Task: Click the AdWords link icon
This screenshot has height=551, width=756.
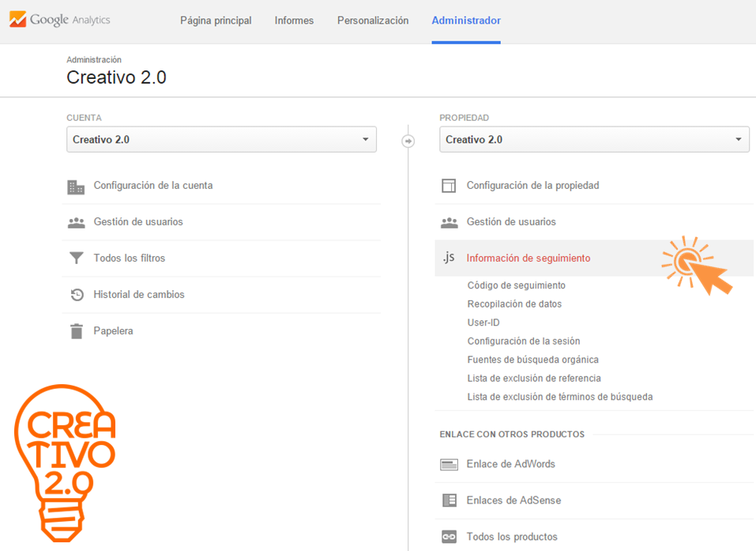Action: click(449, 464)
